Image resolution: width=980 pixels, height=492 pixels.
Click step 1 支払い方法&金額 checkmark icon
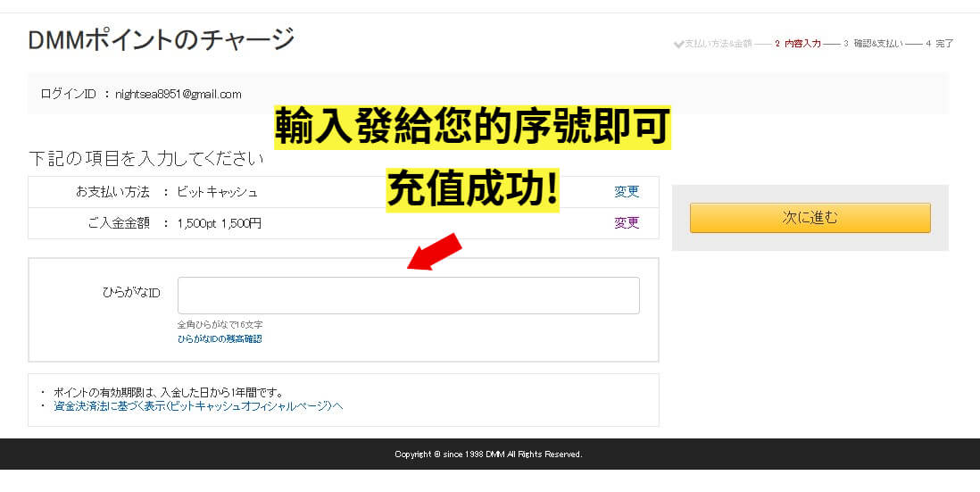678,44
